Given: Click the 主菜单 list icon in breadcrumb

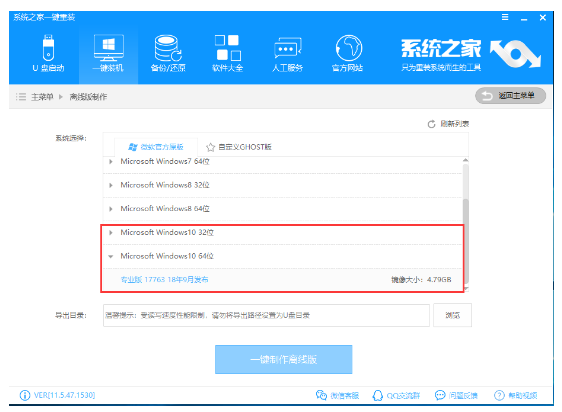Looking at the screenshot, I should click(x=21, y=97).
